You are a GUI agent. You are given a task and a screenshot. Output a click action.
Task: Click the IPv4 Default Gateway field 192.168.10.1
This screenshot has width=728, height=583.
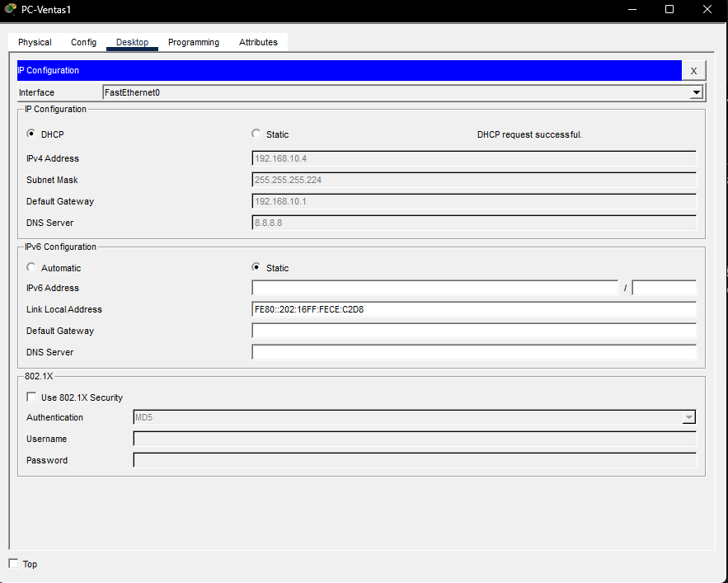[x=474, y=201]
